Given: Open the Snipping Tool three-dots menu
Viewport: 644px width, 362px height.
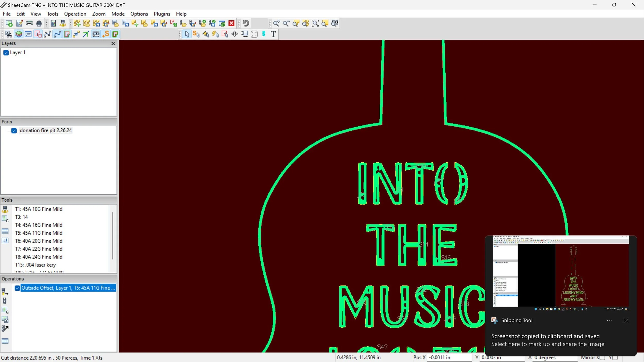Looking at the screenshot, I should [609, 321].
